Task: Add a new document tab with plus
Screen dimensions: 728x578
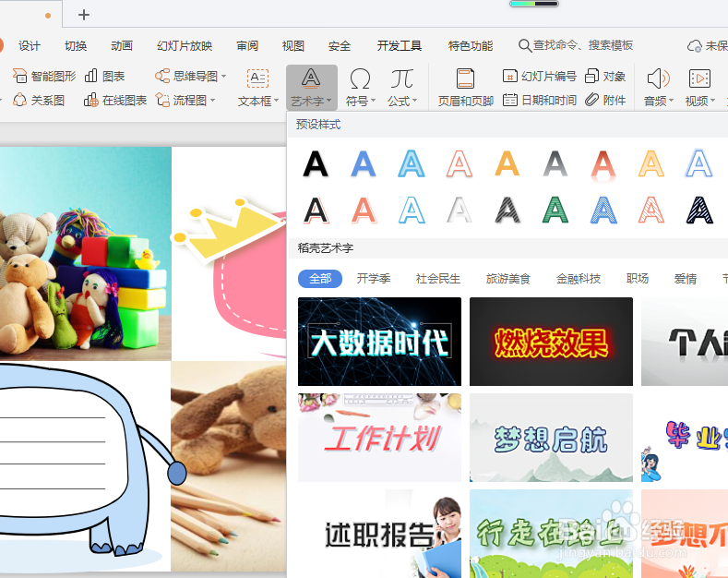Action: tap(84, 15)
